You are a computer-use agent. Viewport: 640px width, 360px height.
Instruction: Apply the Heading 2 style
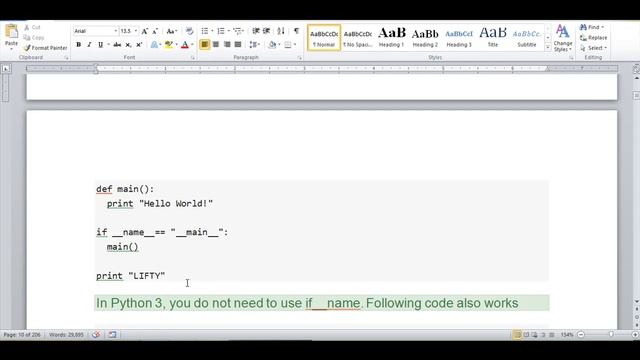[x=425, y=38]
